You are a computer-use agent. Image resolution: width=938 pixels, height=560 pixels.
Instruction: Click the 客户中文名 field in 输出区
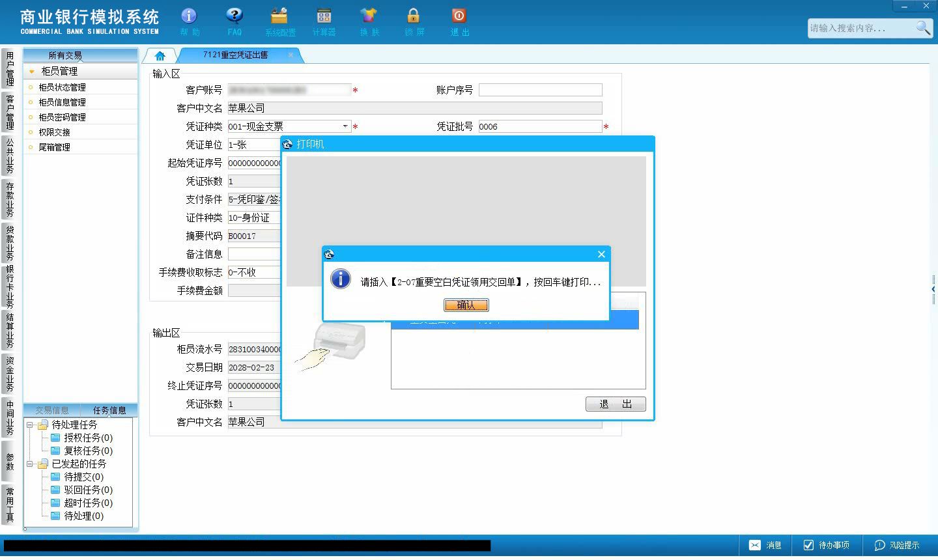[415, 422]
